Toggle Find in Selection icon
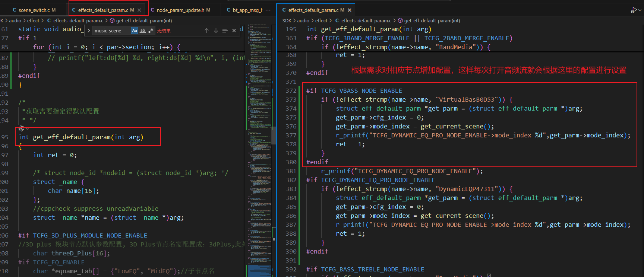Image resolution: width=644 pixels, height=277 pixels. [225, 31]
